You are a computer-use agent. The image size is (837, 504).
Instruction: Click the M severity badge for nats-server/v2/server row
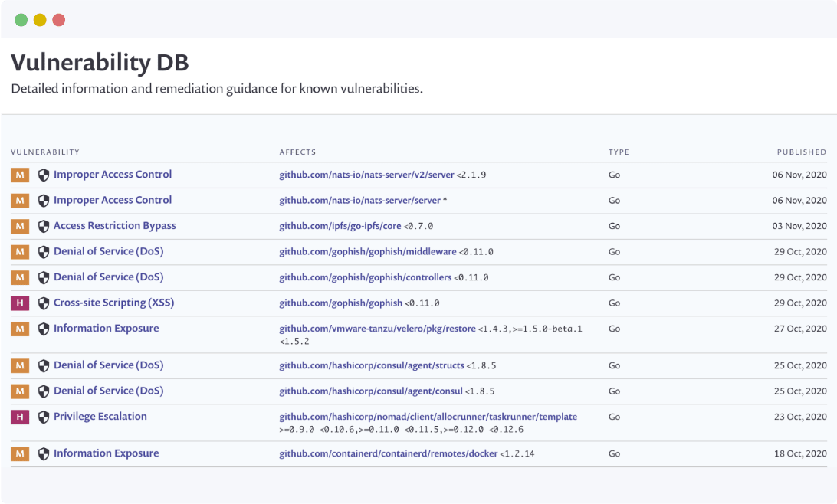coord(20,175)
